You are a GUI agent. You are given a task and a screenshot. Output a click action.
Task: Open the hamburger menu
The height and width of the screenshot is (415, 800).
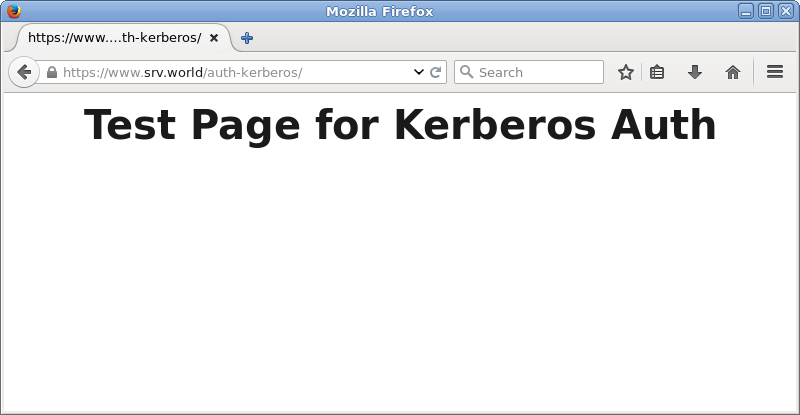[774, 72]
